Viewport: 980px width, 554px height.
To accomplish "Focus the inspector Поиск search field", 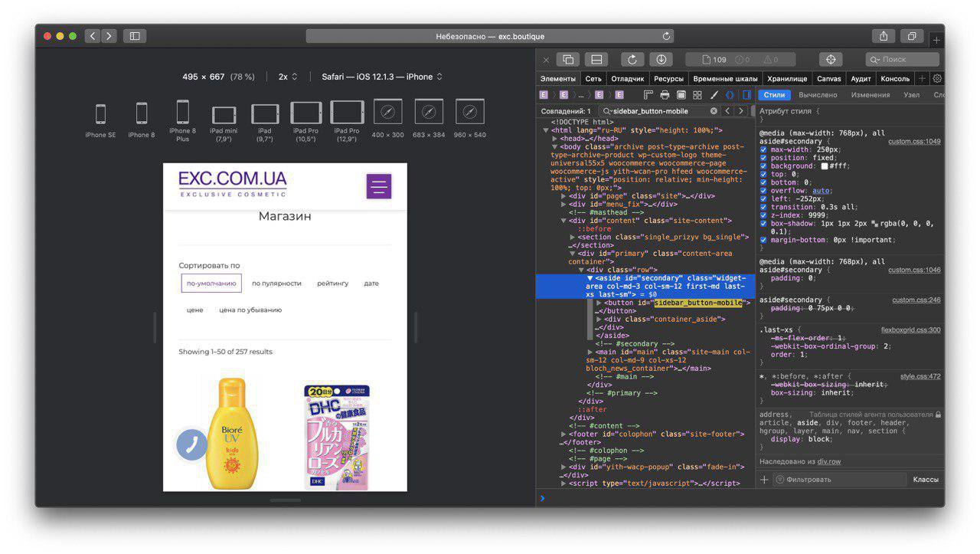I will [x=902, y=59].
